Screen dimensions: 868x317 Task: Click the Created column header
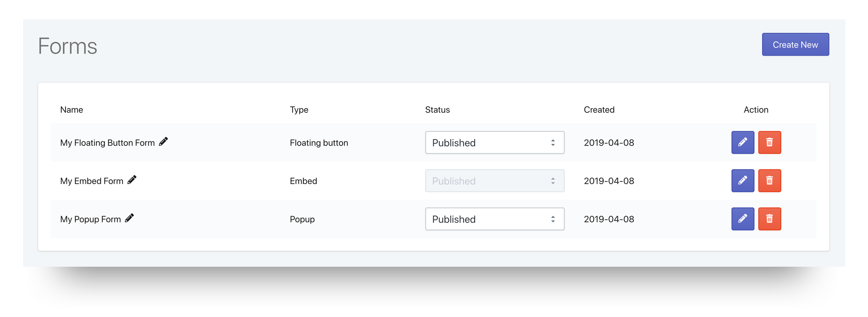[599, 110]
